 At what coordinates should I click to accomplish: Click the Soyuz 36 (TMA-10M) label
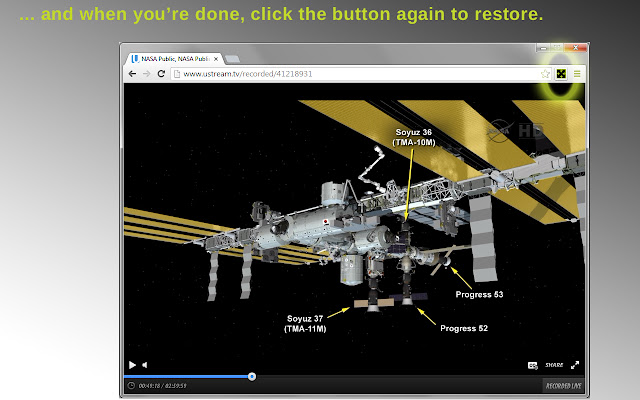(x=413, y=137)
